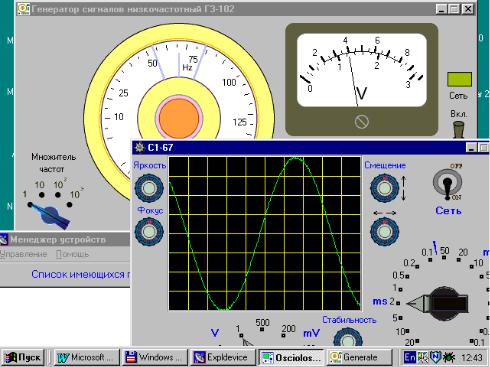The width and height of the screenshot is (490, 367).
Task: Click the blue frequency multiplier pointer knob
Action: [x=50, y=215]
